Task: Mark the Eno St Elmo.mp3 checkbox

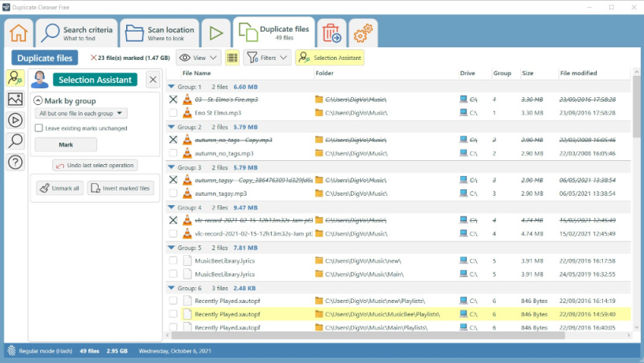Action: [x=173, y=113]
